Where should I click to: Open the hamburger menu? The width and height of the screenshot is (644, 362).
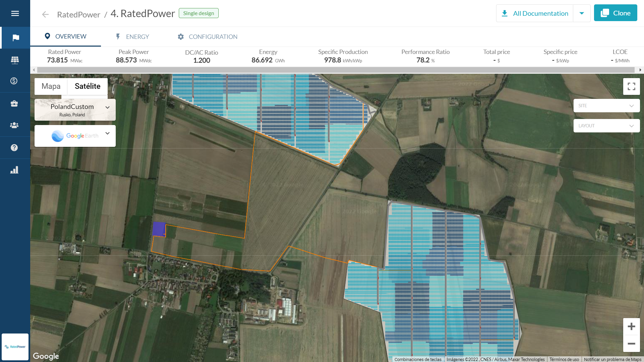coord(15,13)
